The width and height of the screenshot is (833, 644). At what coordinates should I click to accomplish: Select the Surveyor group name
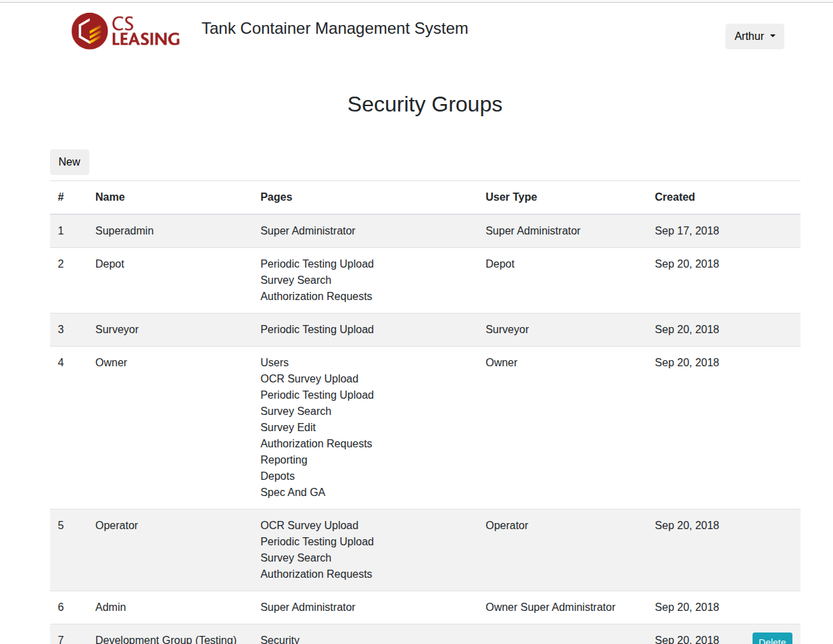pos(117,330)
